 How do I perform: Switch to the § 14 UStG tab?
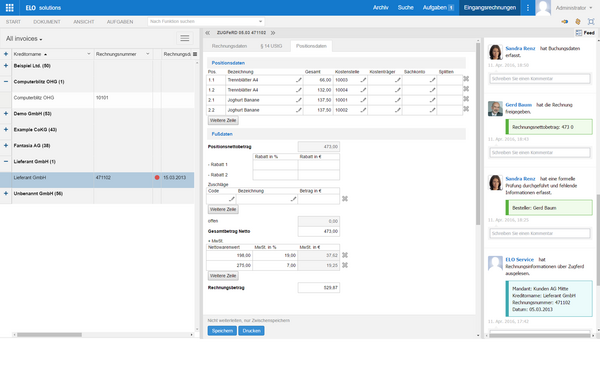pos(271,46)
